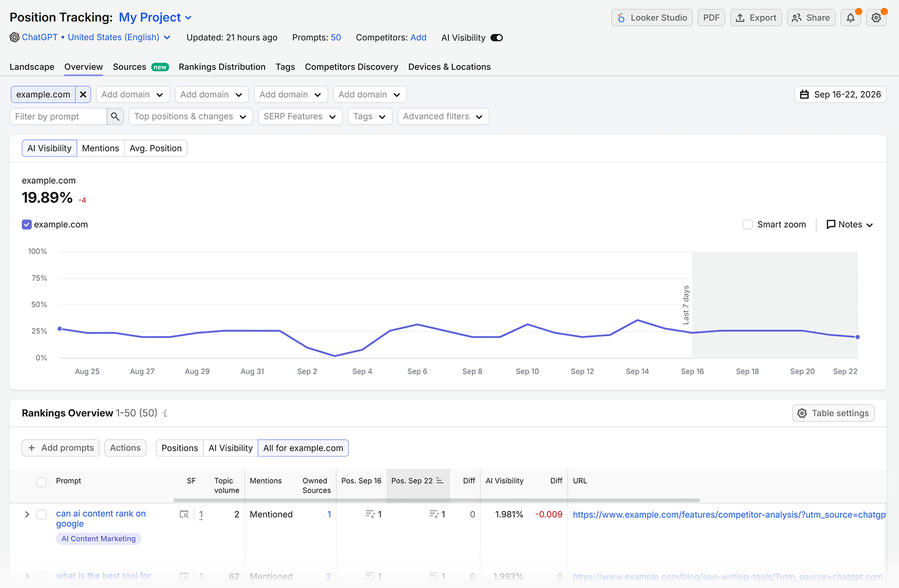Click the search magnifier beside prompt filter
The image size is (899, 588).
click(x=115, y=116)
